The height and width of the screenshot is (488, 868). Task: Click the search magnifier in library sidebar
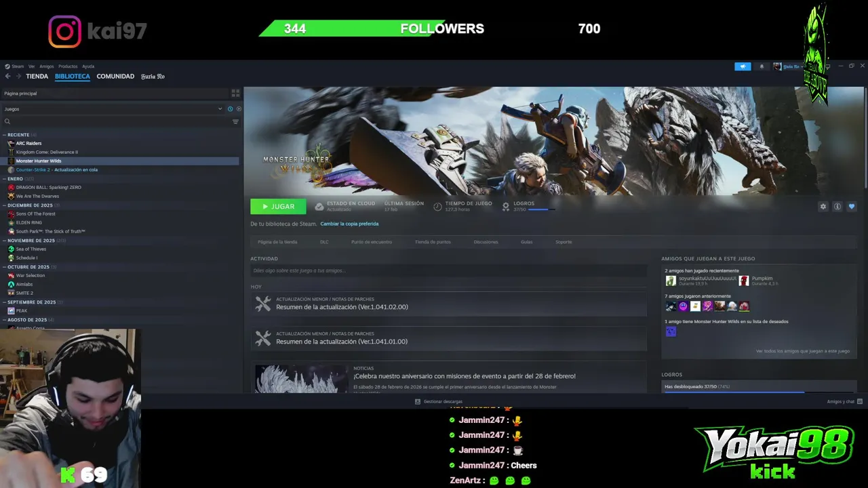point(7,122)
